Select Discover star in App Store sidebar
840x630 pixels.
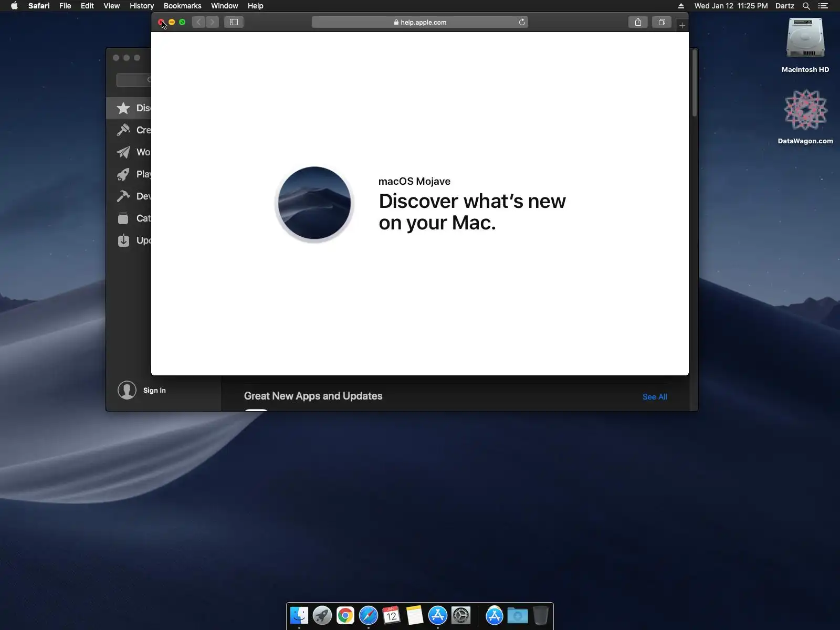pos(123,108)
